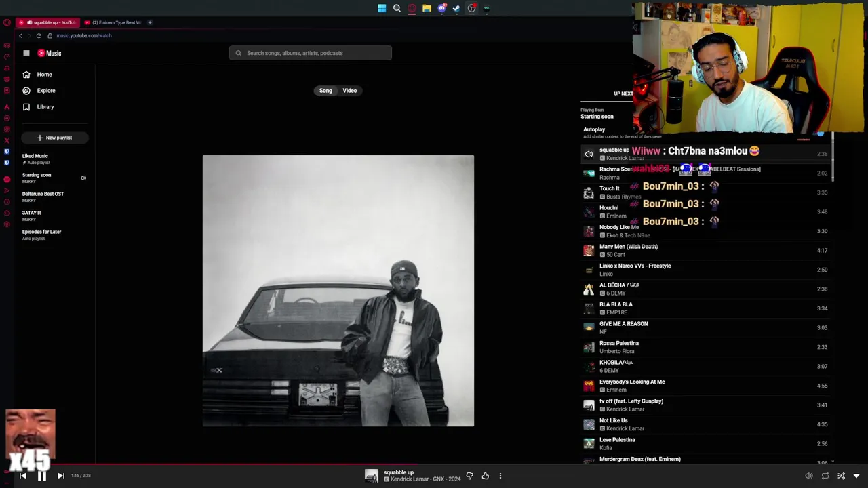
Task: Play Many Men (Wish Death) from queue
Action: [707, 251]
